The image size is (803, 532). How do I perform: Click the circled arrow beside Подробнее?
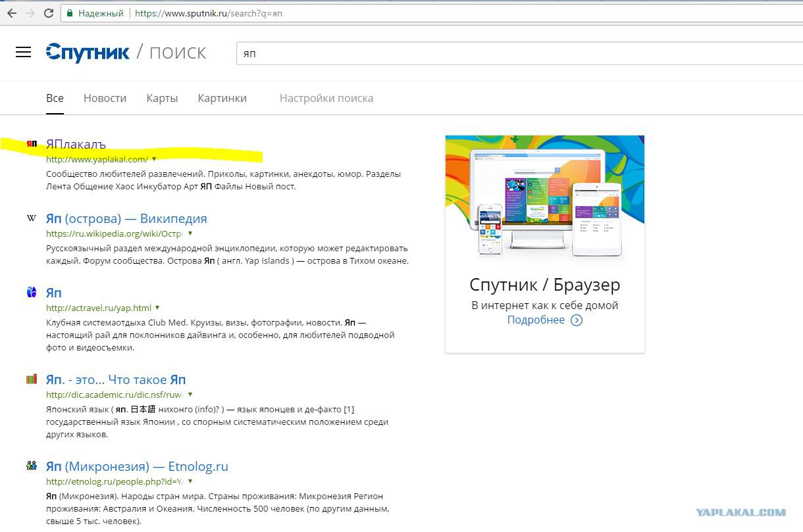pyautogui.click(x=577, y=320)
